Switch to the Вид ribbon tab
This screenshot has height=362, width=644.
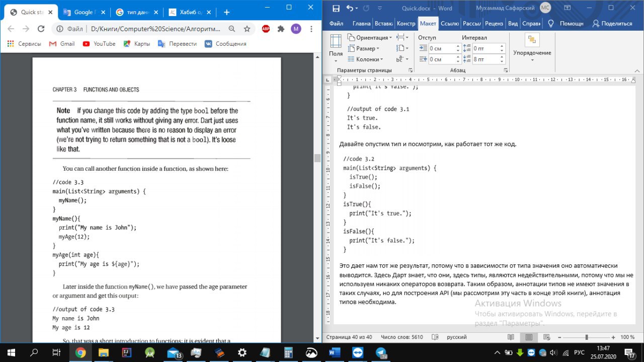click(x=513, y=24)
